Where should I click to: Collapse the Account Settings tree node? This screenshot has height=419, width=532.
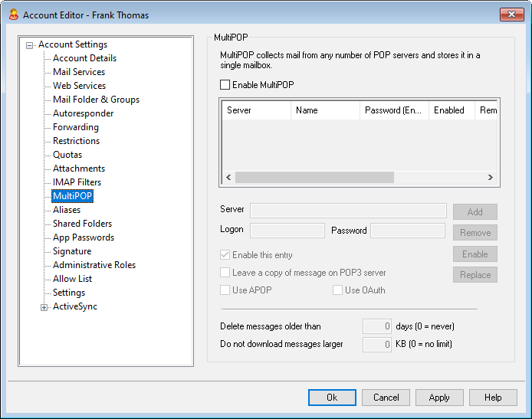pos(30,45)
